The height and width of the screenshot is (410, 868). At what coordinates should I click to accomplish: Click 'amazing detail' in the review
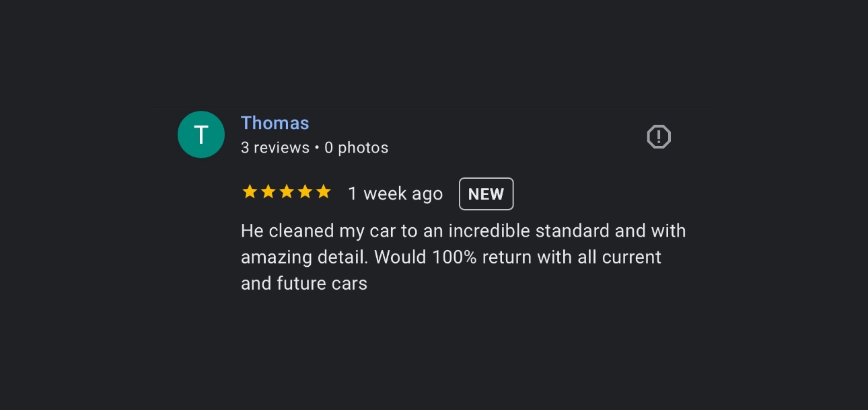[304, 257]
